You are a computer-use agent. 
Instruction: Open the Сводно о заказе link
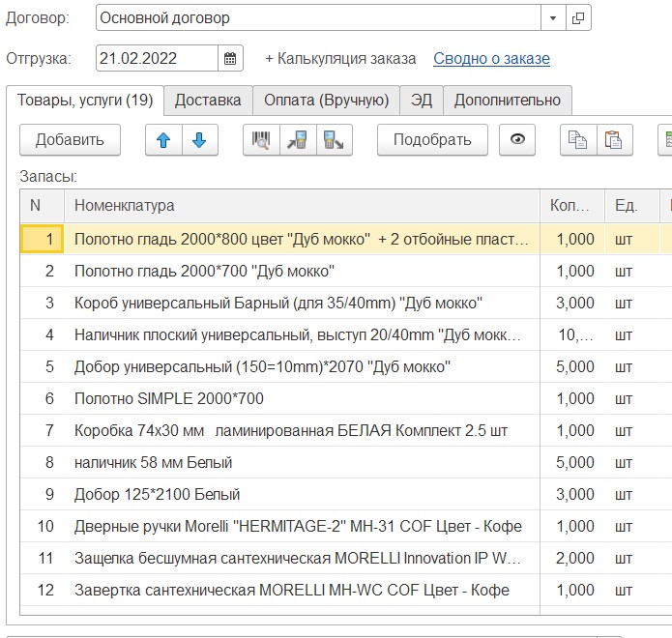pyautogui.click(x=491, y=58)
